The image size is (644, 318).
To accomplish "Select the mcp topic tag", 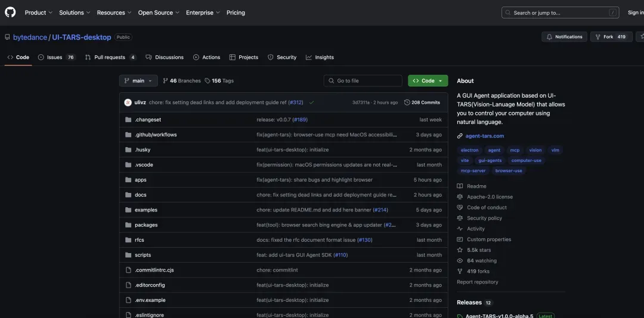I will click(x=515, y=150).
